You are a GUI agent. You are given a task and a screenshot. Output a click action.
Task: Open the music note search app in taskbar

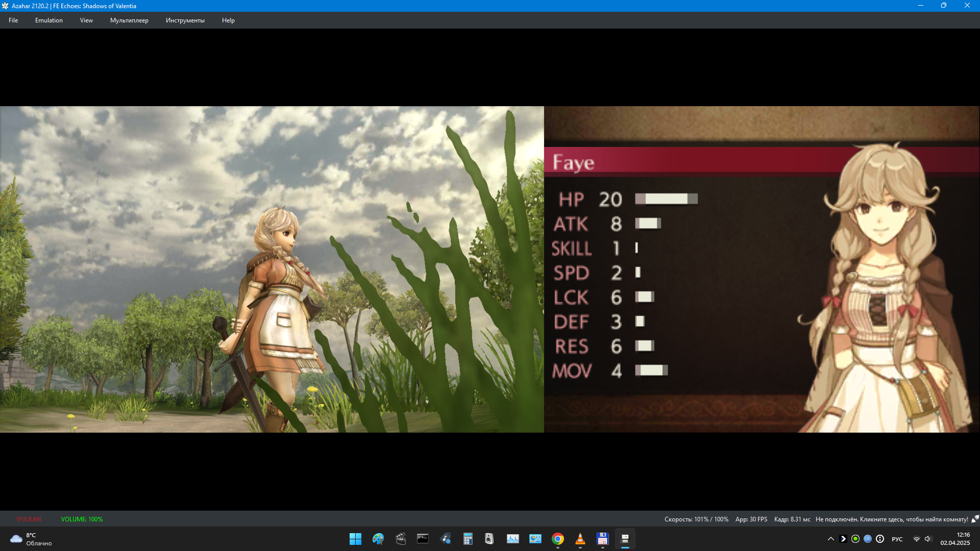pyautogui.click(x=445, y=539)
